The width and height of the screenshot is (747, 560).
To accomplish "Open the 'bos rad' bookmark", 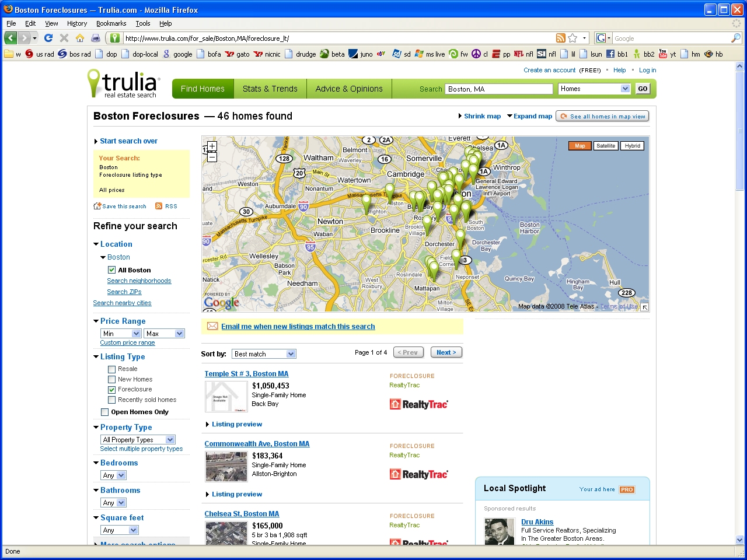I will coord(75,54).
